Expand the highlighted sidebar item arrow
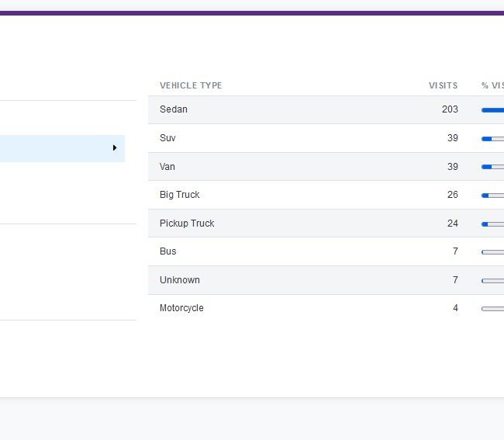The height and width of the screenshot is (440, 504). tap(115, 148)
